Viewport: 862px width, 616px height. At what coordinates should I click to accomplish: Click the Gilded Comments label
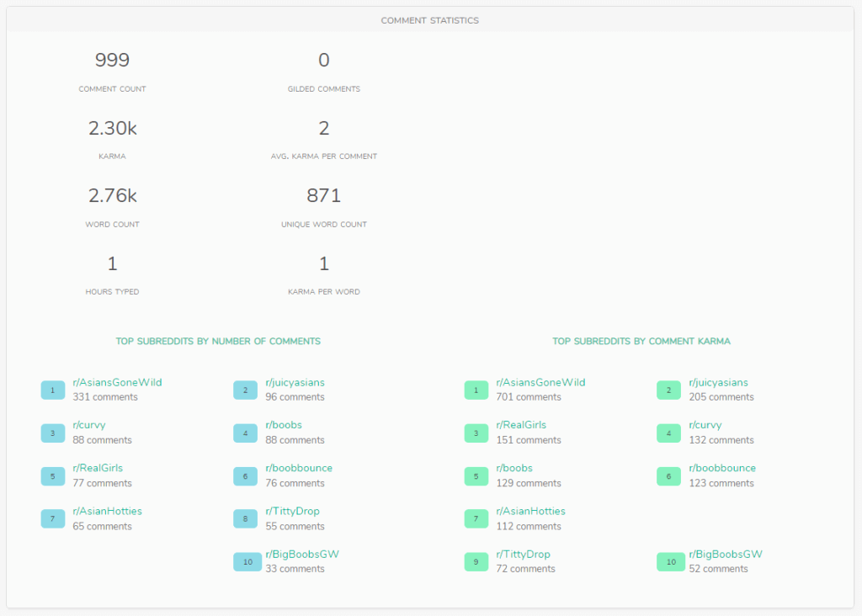tap(324, 89)
